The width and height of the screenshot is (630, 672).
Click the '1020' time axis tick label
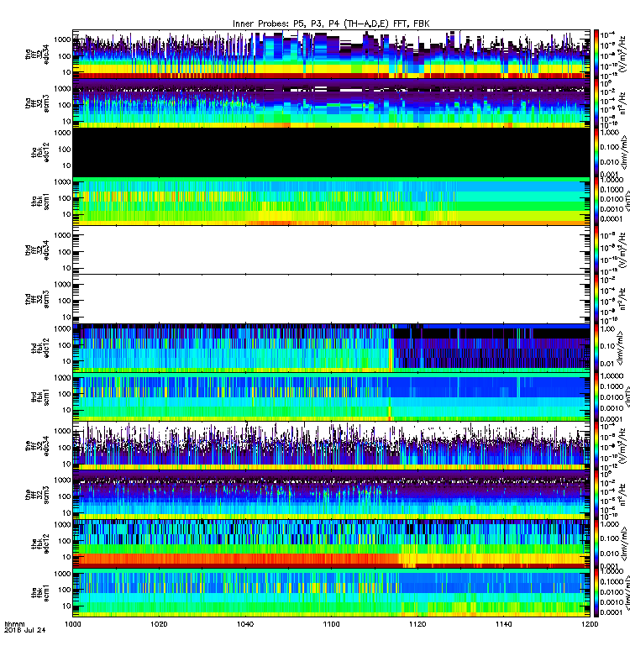159,624
